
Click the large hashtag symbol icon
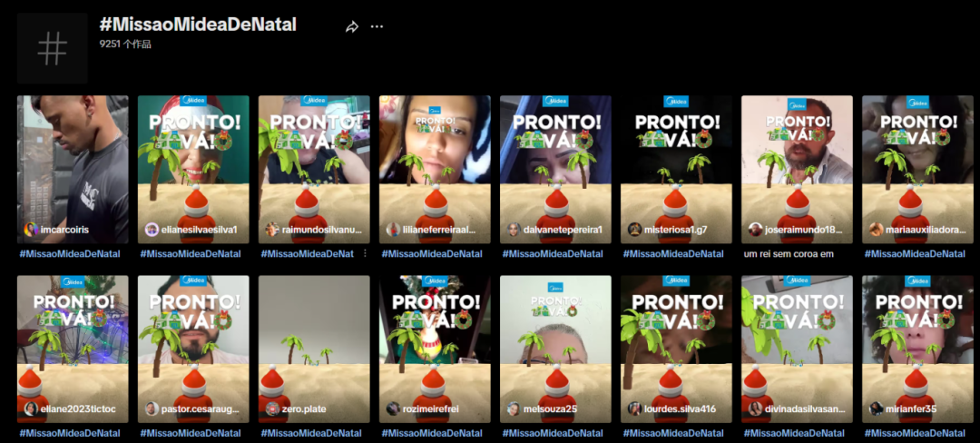[x=53, y=48]
